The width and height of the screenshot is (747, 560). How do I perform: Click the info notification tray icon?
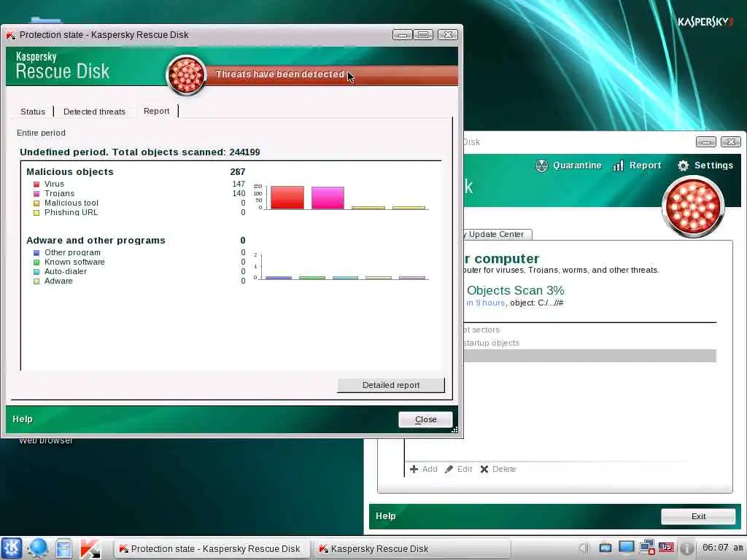686,548
